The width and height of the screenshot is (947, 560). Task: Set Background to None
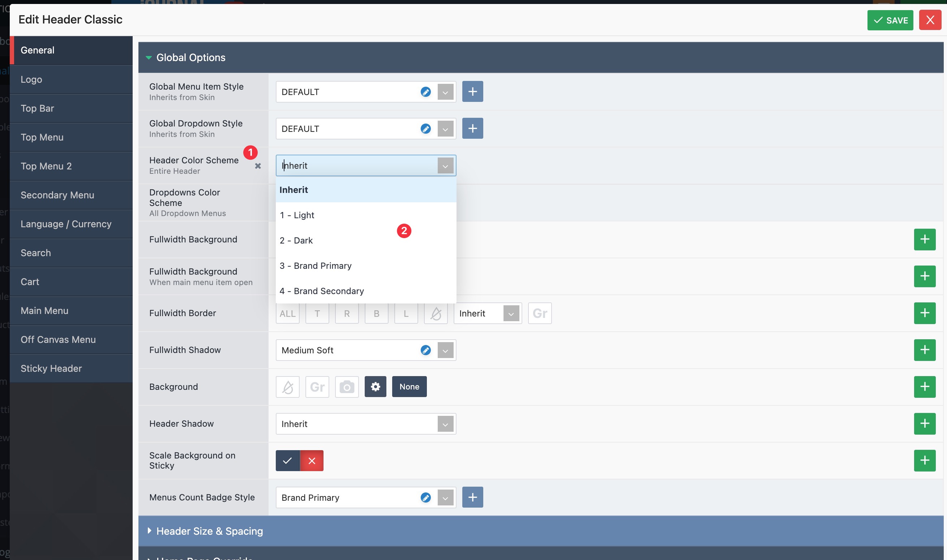pyautogui.click(x=409, y=387)
